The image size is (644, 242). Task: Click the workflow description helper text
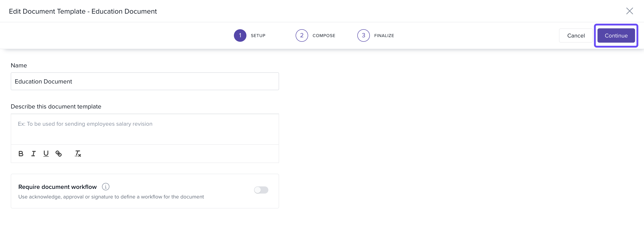(x=111, y=197)
